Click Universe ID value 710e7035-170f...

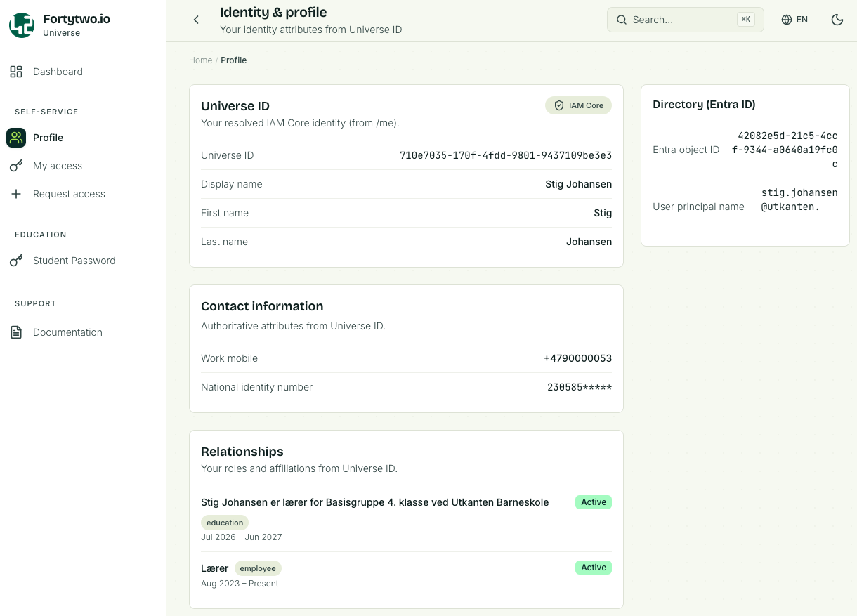[506, 155]
